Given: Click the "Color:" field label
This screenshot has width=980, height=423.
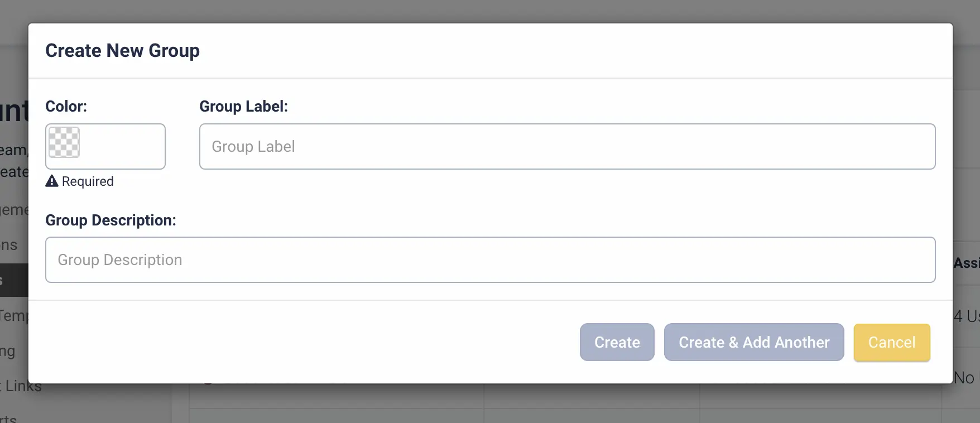Looking at the screenshot, I should click(x=66, y=106).
